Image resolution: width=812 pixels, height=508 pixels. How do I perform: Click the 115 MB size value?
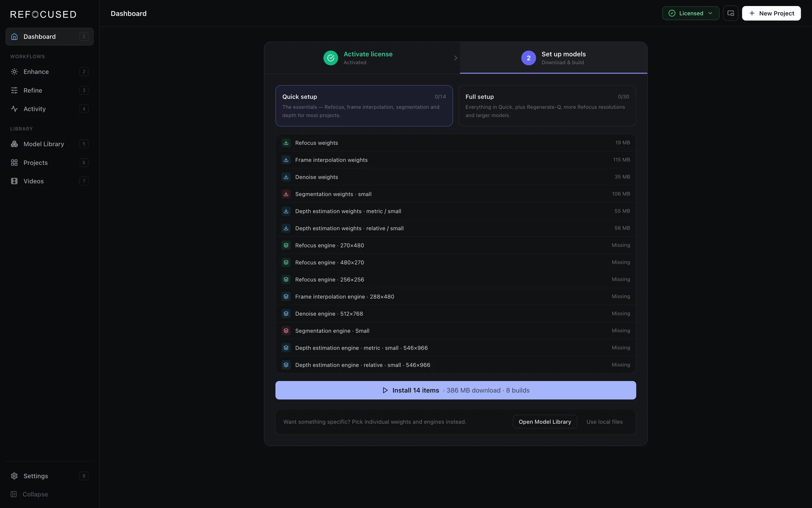tap(621, 160)
